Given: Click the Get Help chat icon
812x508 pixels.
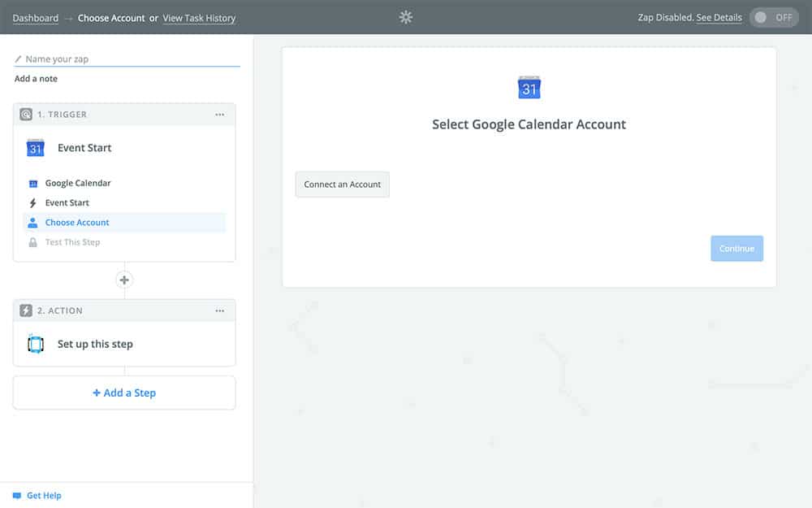Looking at the screenshot, I should tap(17, 496).
